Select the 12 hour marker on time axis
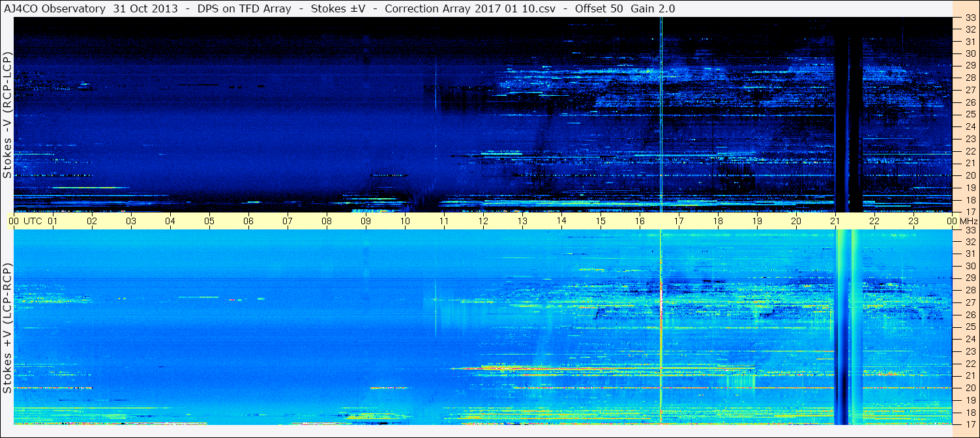 [x=483, y=221]
